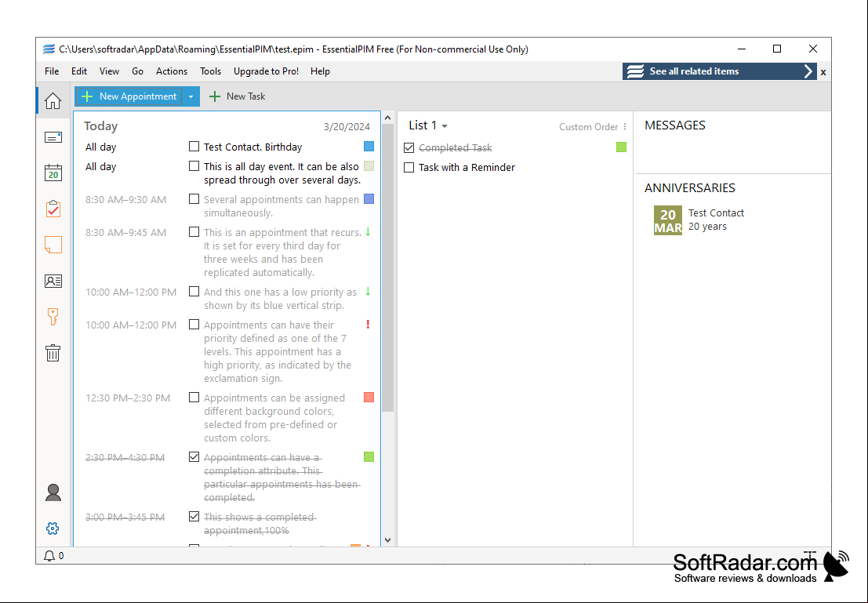Click the user account icon in the sidebar

tap(53, 492)
